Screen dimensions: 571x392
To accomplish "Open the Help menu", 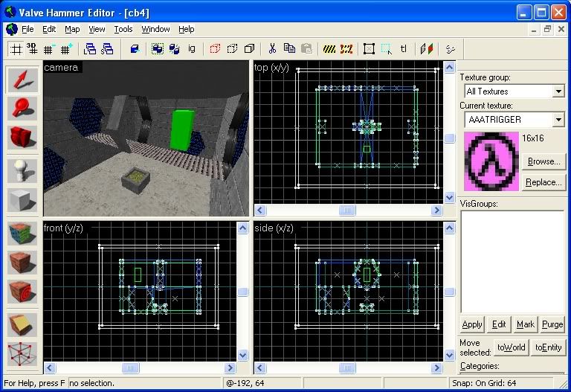I will tap(187, 29).
